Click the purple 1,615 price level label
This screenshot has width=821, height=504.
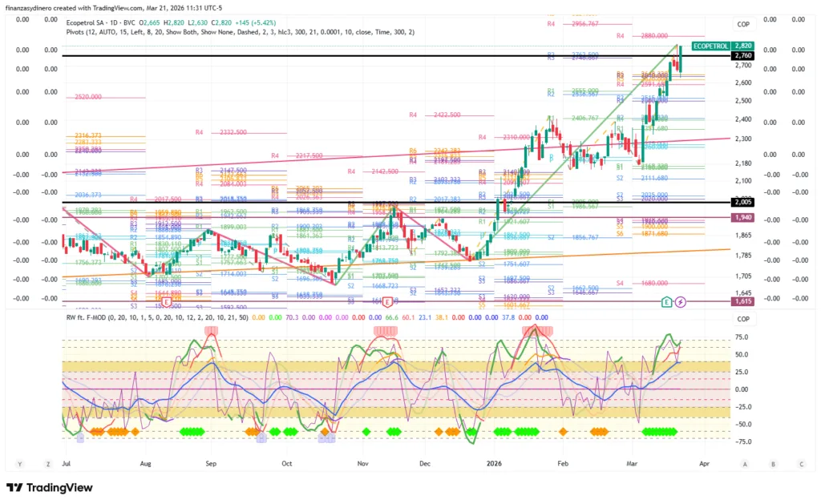point(742,302)
